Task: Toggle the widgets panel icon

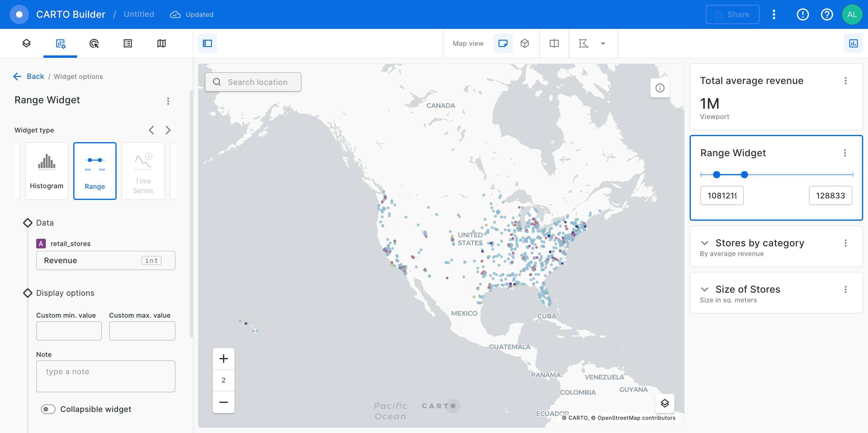Action: pos(853,43)
